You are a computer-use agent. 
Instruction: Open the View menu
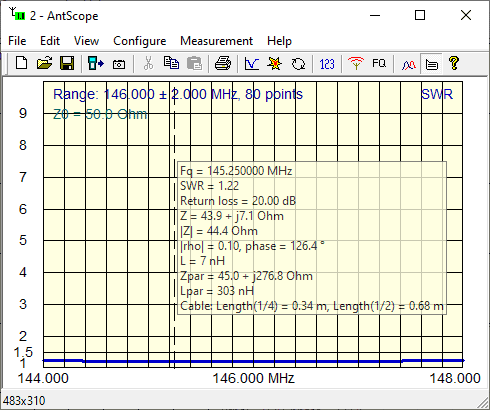tap(86, 41)
